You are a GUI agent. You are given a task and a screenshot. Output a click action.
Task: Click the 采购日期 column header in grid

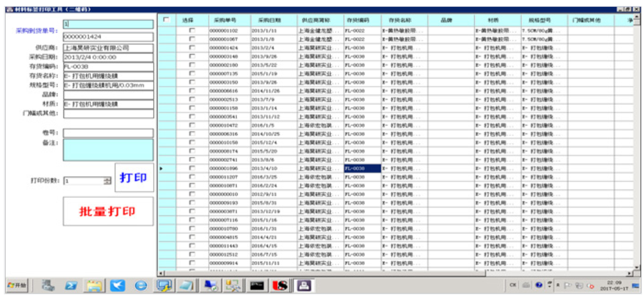pos(274,20)
